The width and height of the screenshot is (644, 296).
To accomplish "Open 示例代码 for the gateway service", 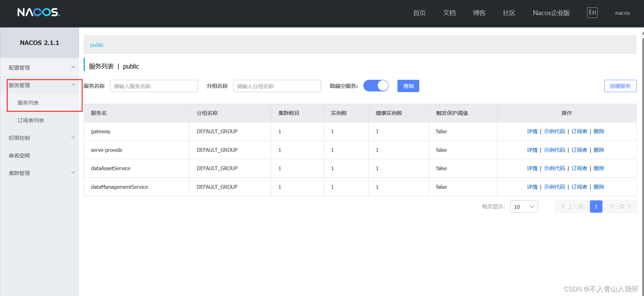I will click(554, 131).
